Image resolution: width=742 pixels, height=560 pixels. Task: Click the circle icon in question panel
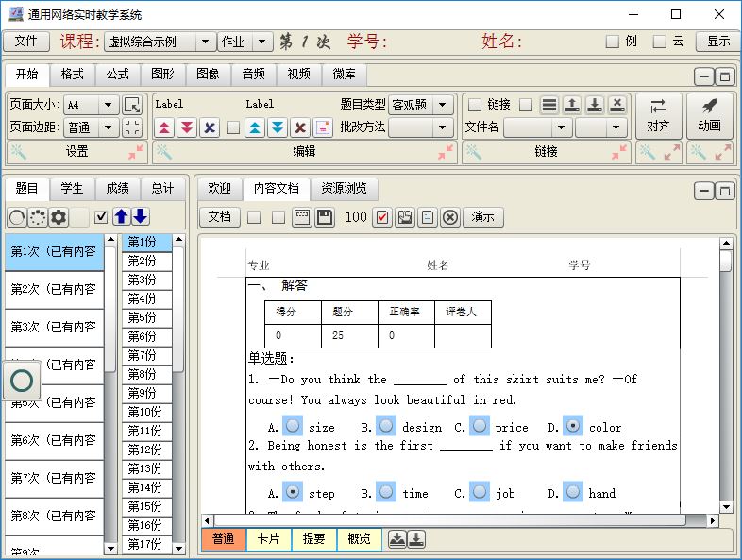pyautogui.click(x=17, y=217)
